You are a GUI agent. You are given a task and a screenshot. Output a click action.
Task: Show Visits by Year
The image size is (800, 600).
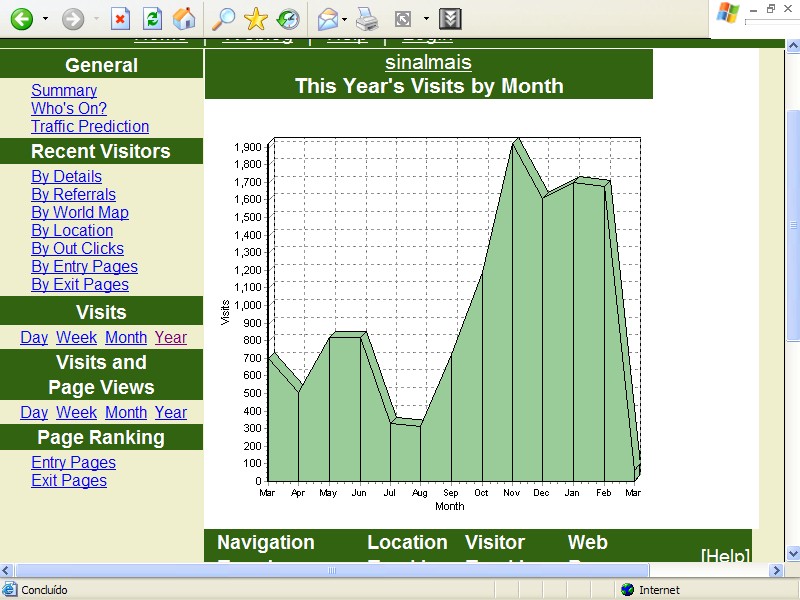[171, 337]
